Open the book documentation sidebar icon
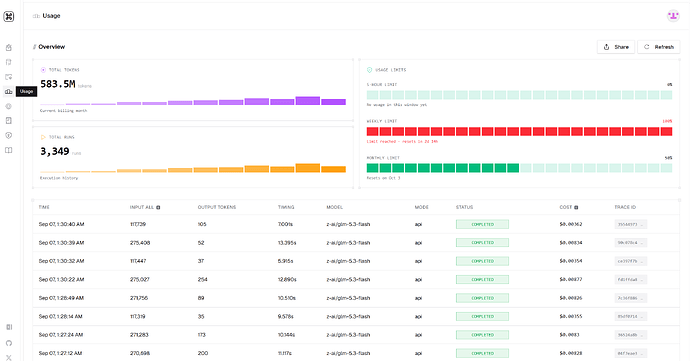690x361 pixels. pyautogui.click(x=8, y=150)
